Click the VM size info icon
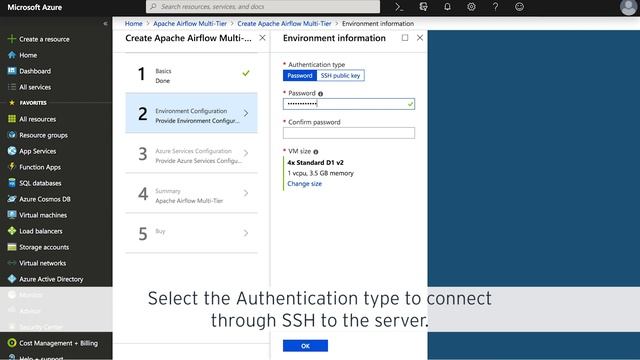The image size is (640, 360). (x=316, y=152)
